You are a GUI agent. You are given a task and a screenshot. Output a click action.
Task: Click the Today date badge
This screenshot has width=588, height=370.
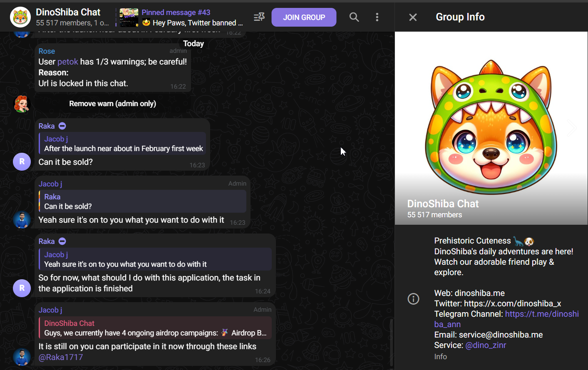point(194,44)
